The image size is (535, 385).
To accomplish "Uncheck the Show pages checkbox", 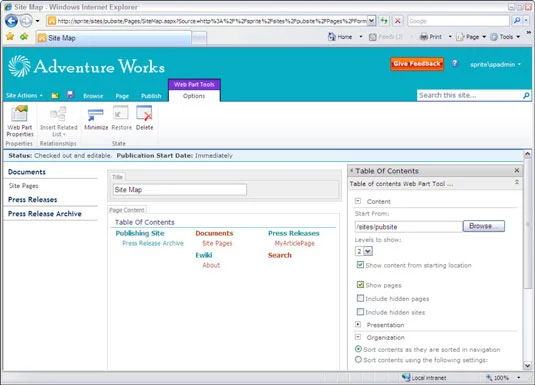I will (360, 285).
